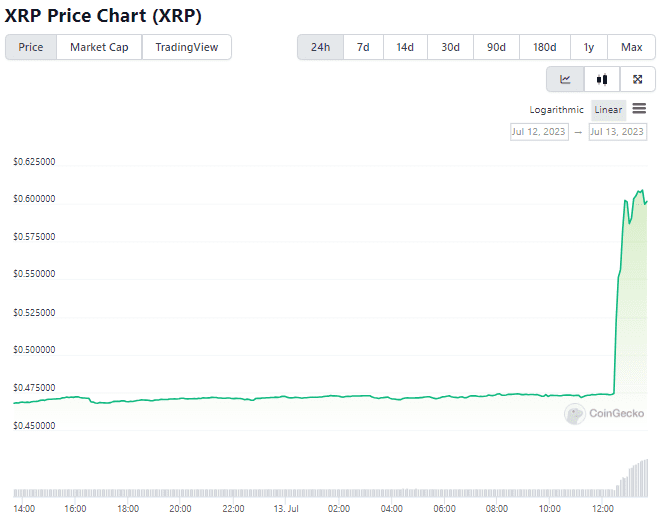The width and height of the screenshot is (661, 519).
Task: Open the TradingView tab
Action: 187,47
